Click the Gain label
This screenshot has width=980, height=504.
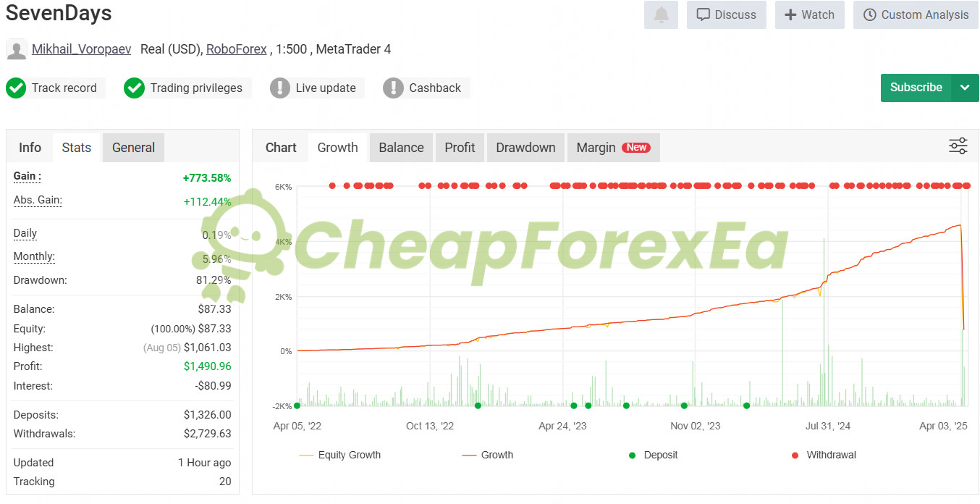tap(28, 176)
